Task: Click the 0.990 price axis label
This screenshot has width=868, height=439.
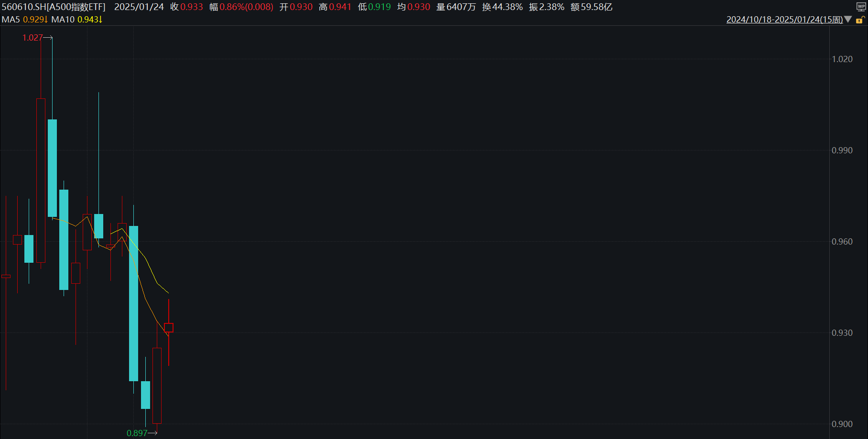Action: coord(842,150)
